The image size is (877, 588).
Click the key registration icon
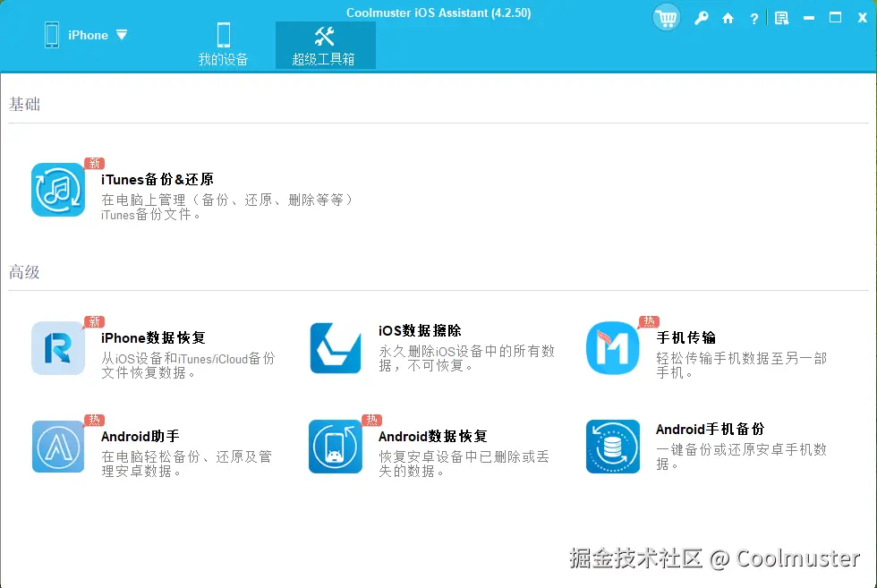pos(702,17)
